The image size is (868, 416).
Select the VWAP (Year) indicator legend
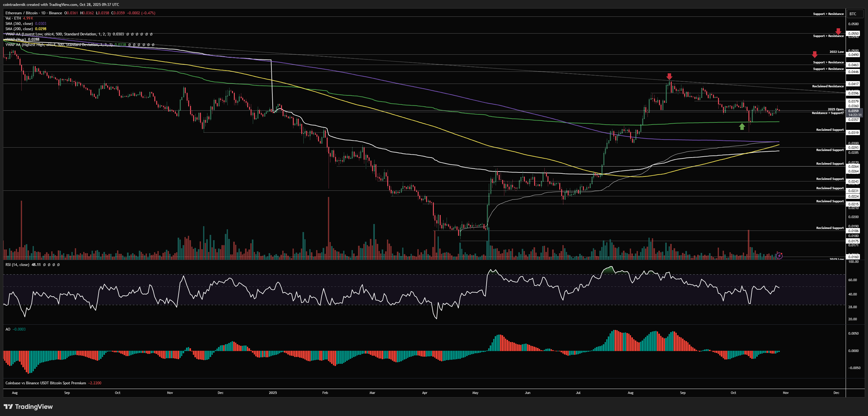tap(16, 39)
